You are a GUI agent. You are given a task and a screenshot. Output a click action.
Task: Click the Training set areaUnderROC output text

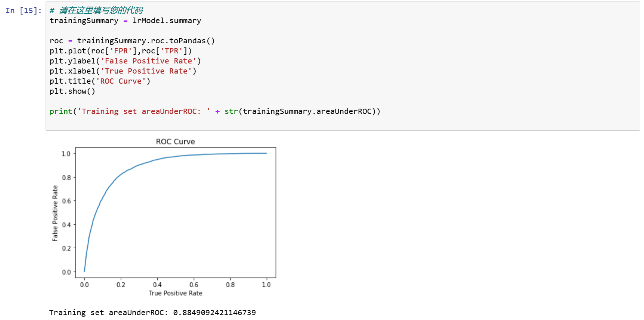(152, 312)
